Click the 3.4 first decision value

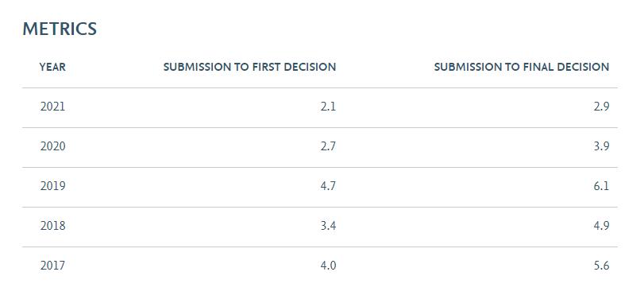point(328,226)
